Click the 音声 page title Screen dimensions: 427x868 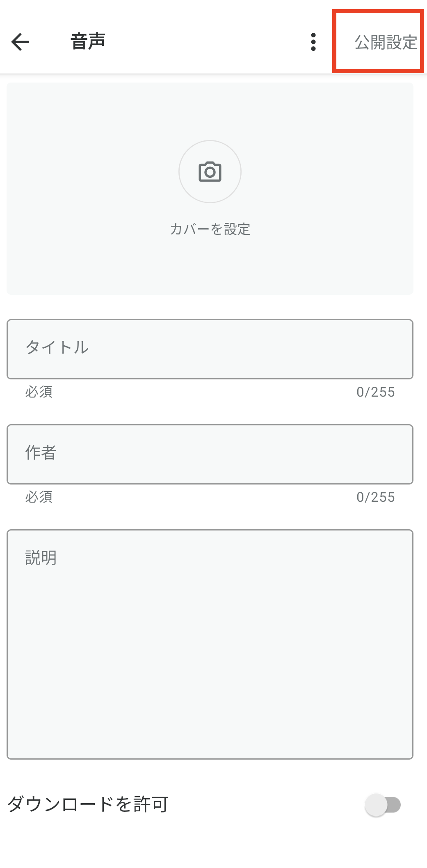(x=88, y=41)
